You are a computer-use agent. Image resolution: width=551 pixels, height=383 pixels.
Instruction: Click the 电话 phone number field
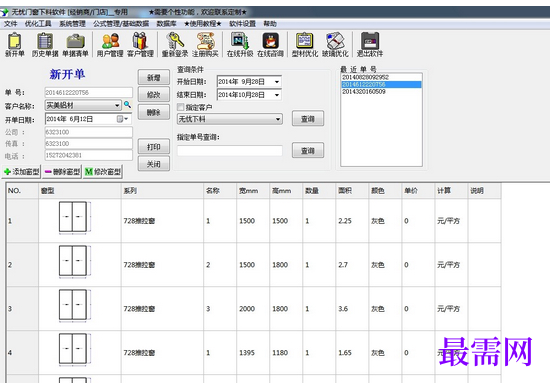(x=89, y=155)
